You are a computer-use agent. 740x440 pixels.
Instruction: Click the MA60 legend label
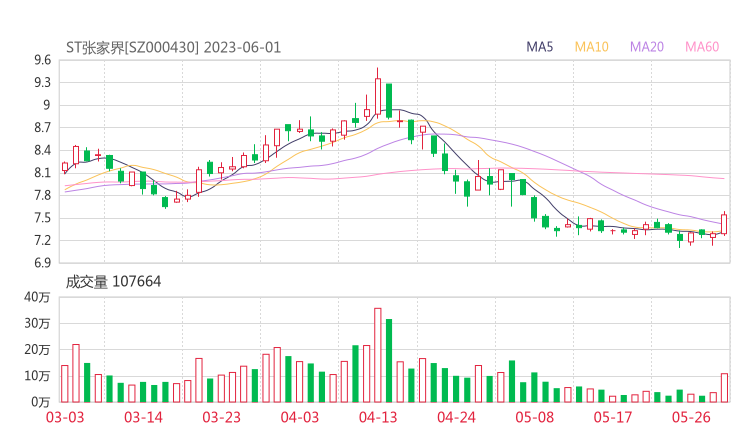point(702,47)
